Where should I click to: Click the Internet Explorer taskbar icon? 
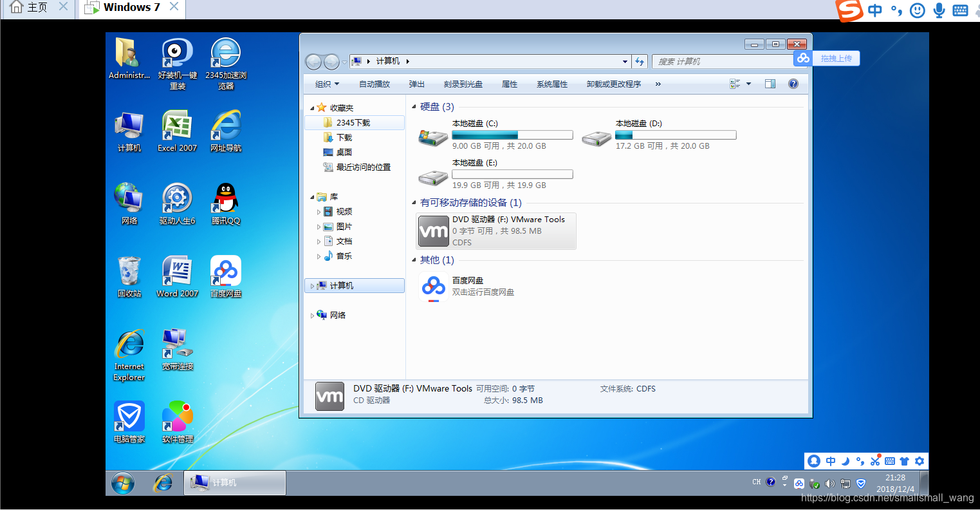[163, 483]
